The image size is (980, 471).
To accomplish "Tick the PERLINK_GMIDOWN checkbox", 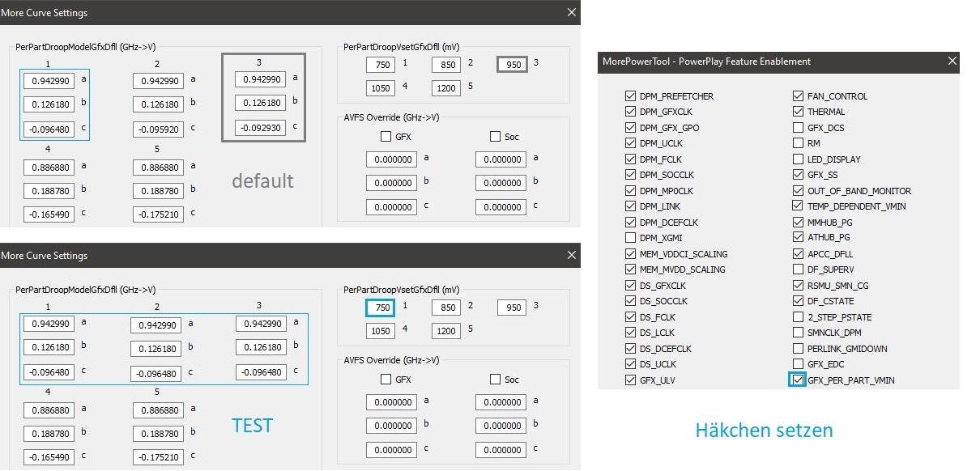I will tap(799, 349).
